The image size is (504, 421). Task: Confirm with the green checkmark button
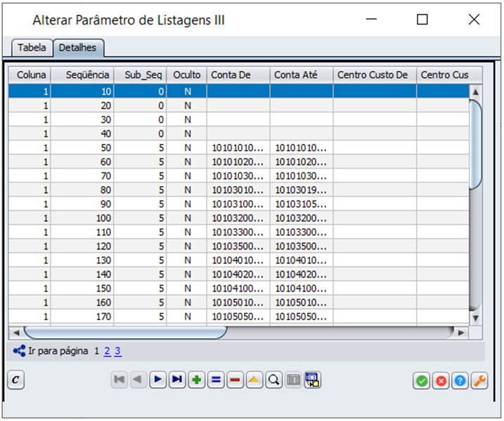click(422, 380)
